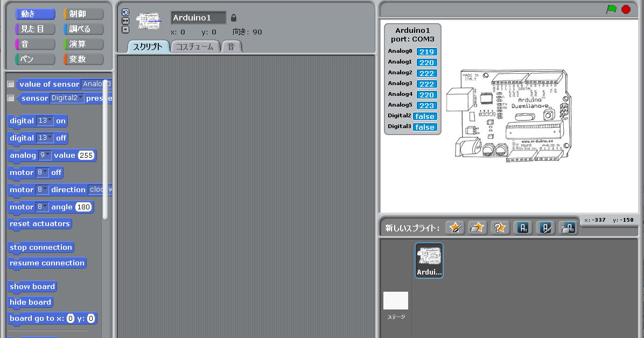Click the lock icon beside Arduino1 name

(x=233, y=17)
